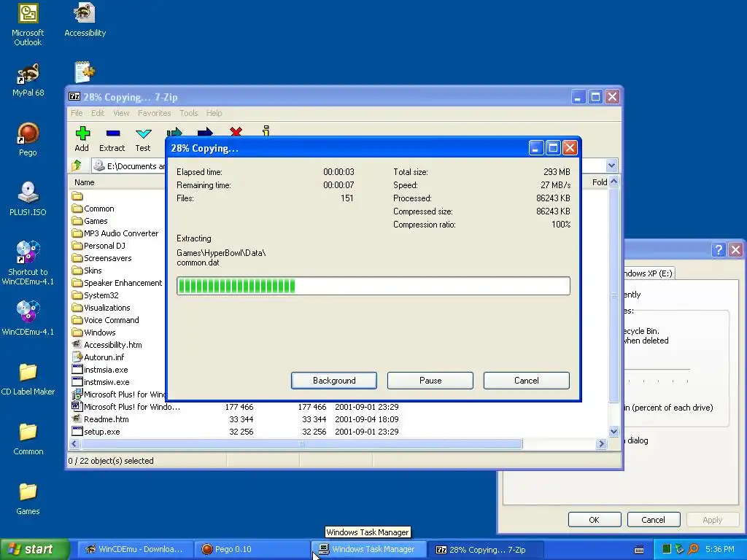Select MP3 Audio Converter folder
The height and width of the screenshot is (560, 747).
115,233
